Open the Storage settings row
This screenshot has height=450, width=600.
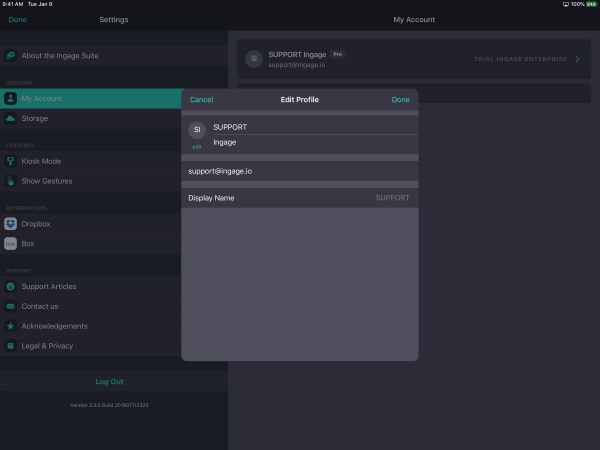(x=91, y=119)
